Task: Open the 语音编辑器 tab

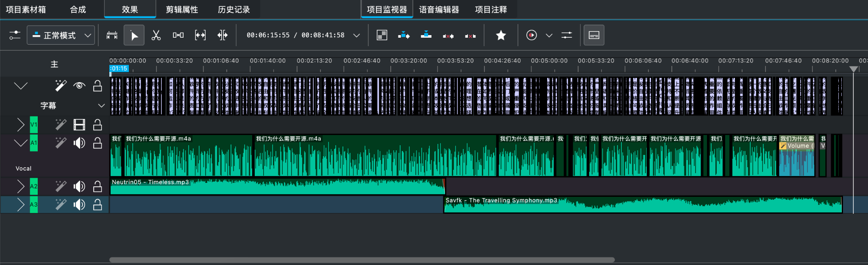Action: (439, 9)
